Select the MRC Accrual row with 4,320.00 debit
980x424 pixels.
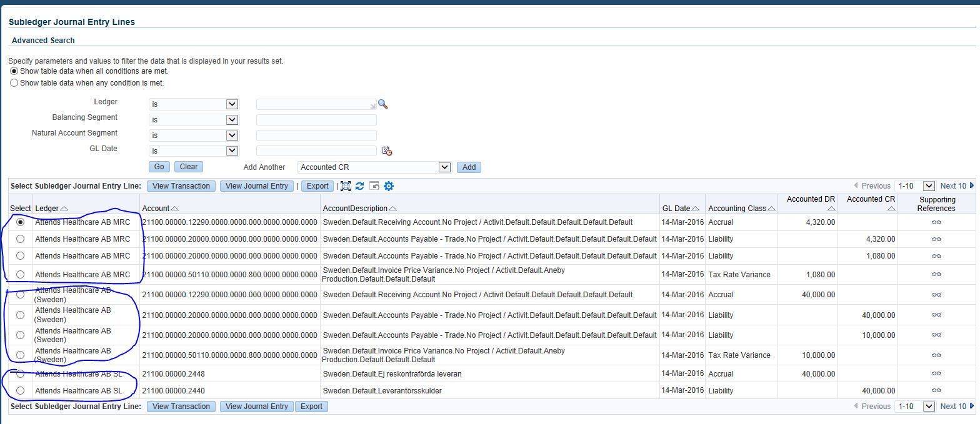[20, 222]
